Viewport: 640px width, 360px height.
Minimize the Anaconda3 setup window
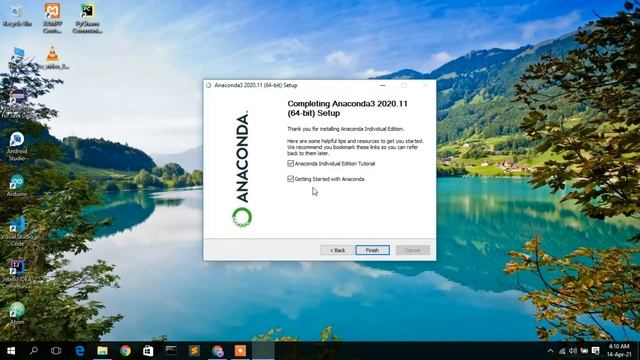tap(382, 85)
